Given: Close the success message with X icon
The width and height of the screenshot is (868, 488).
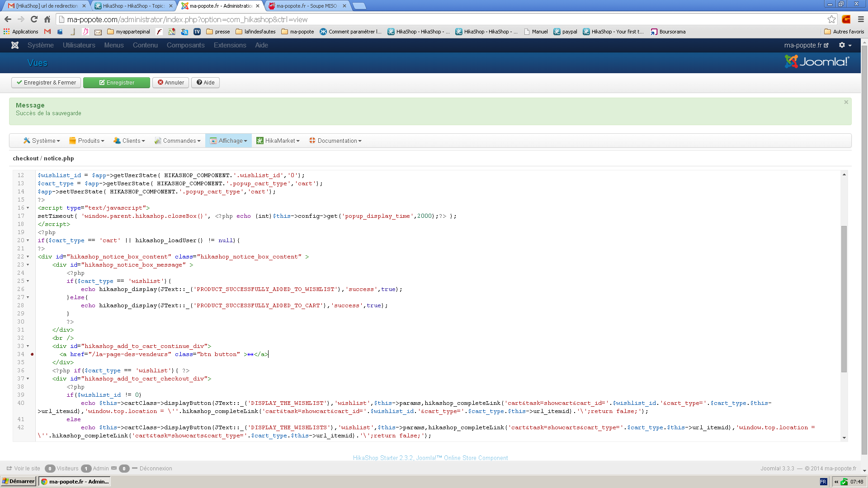Looking at the screenshot, I should point(846,102).
